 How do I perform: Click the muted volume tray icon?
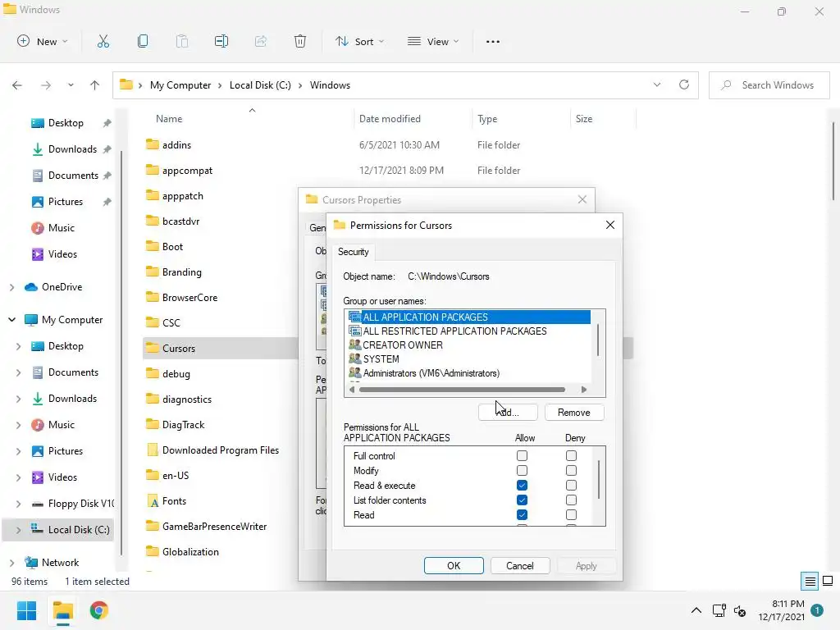tap(740, 610)
